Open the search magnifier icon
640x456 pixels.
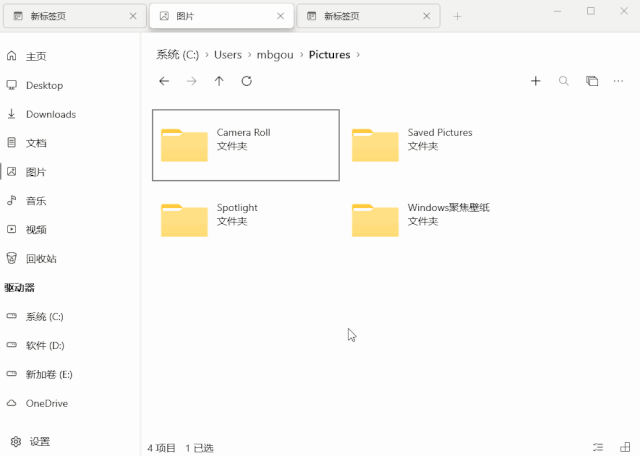(564, 81)
